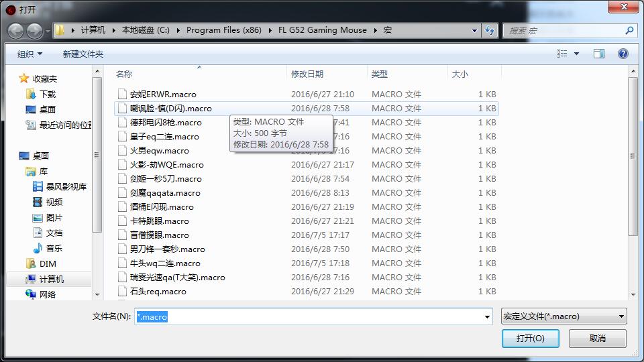Expand the address bar history dropdown
This screenshot has width=644, height=362.
[x=474, y=30]
